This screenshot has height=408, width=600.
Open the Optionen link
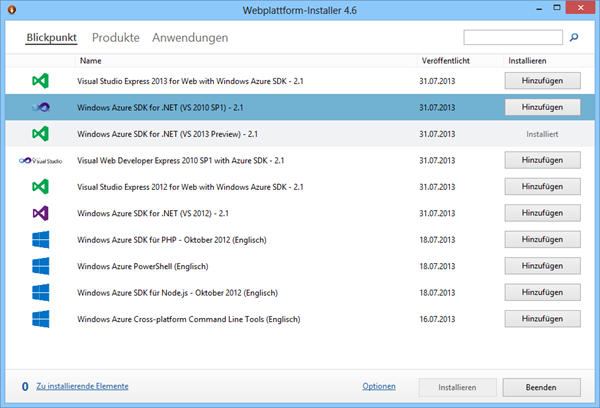pos(379,386)
